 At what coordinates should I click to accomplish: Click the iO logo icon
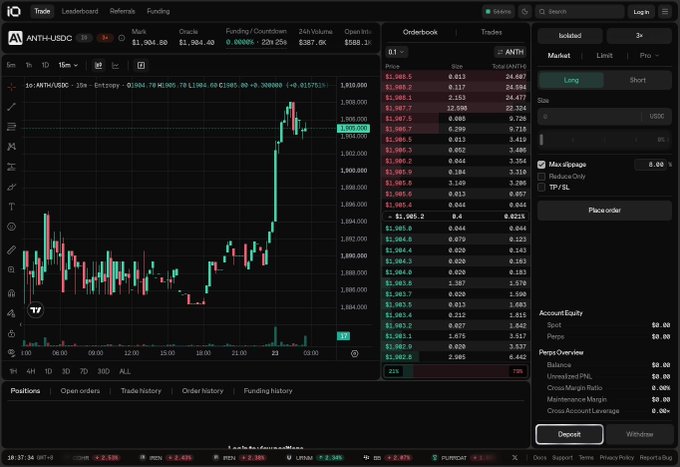(x=13, y=11)
